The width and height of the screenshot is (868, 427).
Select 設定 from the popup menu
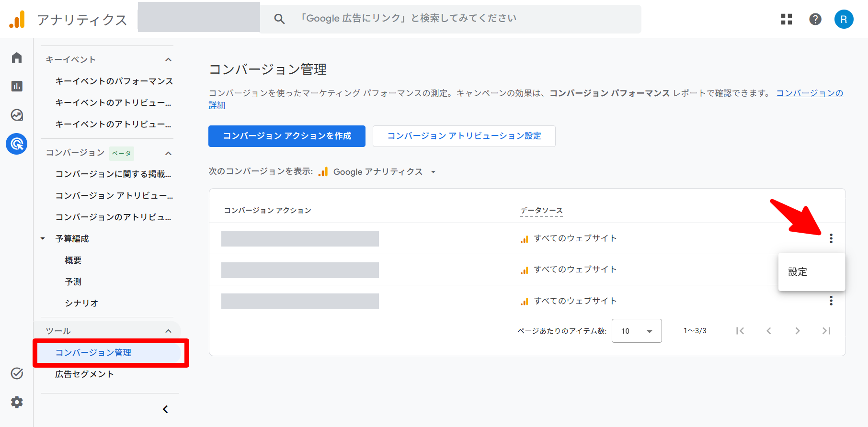811,272
